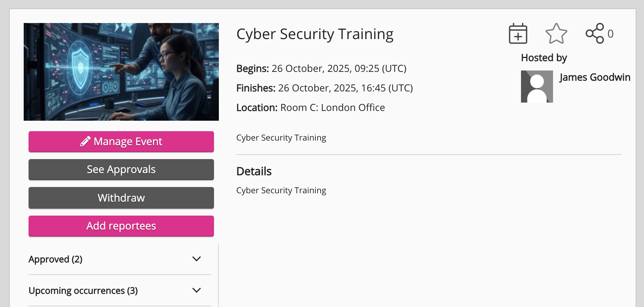Screen dimensions: 644x307
Task: Select the Location text Room C: London Office
Action: pos(332,107)
